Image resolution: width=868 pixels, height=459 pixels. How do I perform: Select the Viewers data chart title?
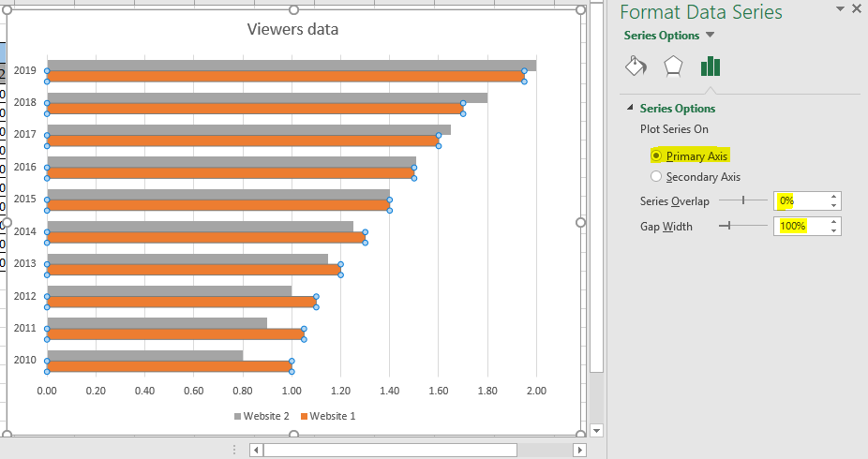(292, 29)
